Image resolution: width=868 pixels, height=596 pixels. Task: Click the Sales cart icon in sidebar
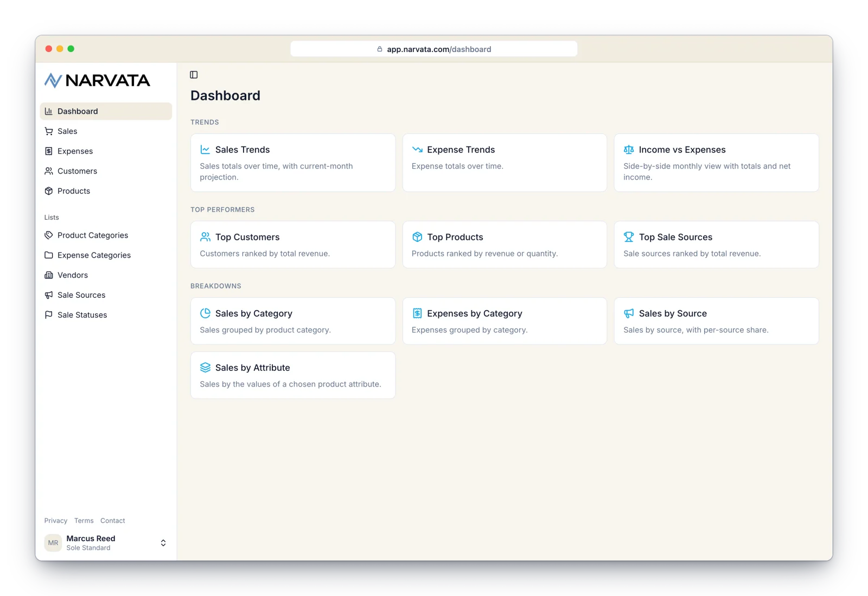pos(49,131)
